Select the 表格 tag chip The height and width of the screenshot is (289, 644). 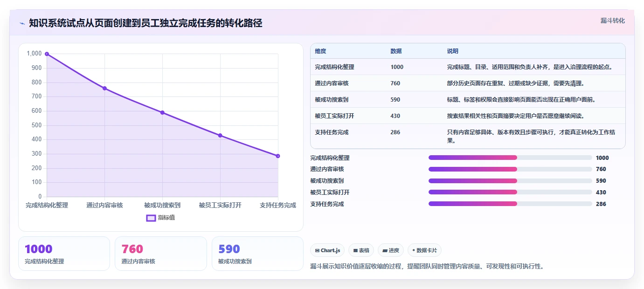(x=361, y=250)
